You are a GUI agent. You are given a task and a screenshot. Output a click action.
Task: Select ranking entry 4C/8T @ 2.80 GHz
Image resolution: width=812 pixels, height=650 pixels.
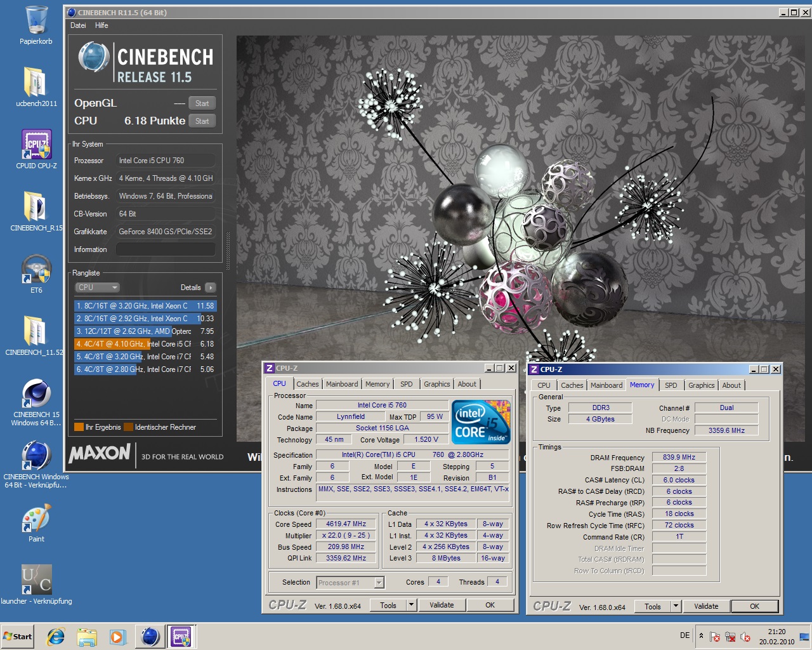coord(145,369)
